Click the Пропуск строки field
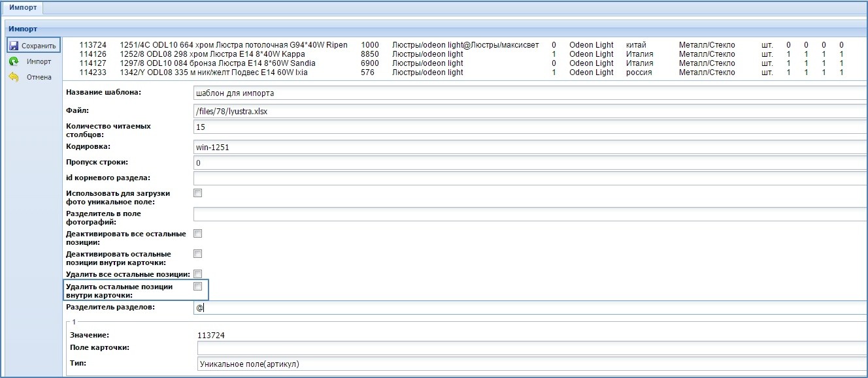 coord(529,163)
